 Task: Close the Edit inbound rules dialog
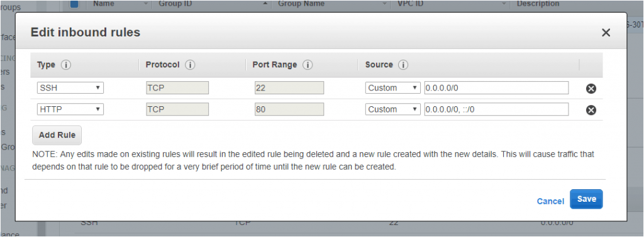(x=606, y=33)
